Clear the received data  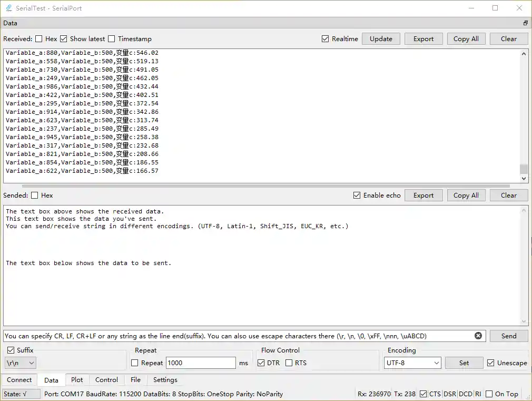pos(509,38)
